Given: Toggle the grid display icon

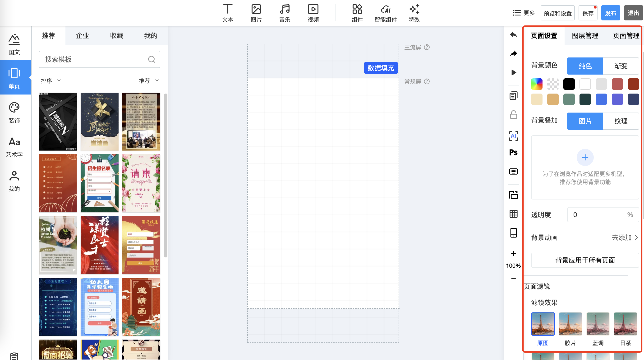Looking at the screenshot, I should tap(513, 214).
